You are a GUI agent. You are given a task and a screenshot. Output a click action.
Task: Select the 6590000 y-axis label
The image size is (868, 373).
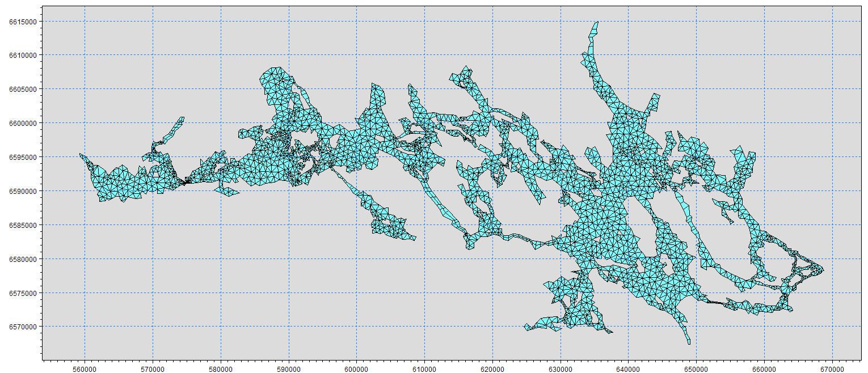click(22, 192)
